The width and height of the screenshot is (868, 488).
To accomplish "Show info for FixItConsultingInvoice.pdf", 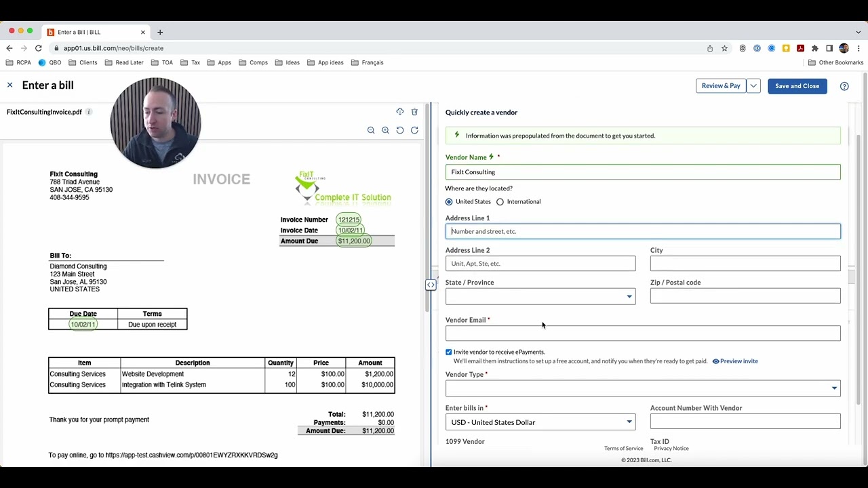I will (x=88, y=112).
